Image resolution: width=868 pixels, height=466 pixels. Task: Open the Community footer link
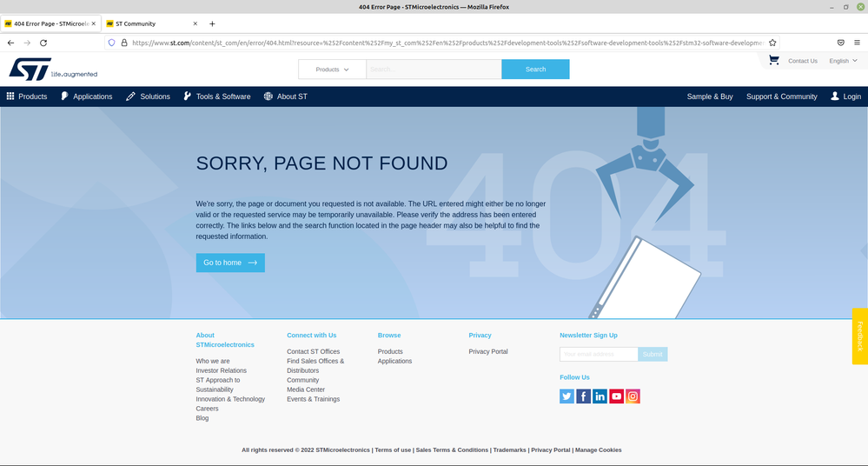(x=303, y=380)
